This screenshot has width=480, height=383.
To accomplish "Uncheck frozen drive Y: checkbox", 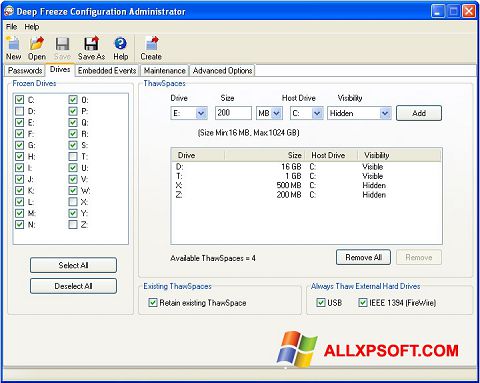I will click(x=73, y=213).
